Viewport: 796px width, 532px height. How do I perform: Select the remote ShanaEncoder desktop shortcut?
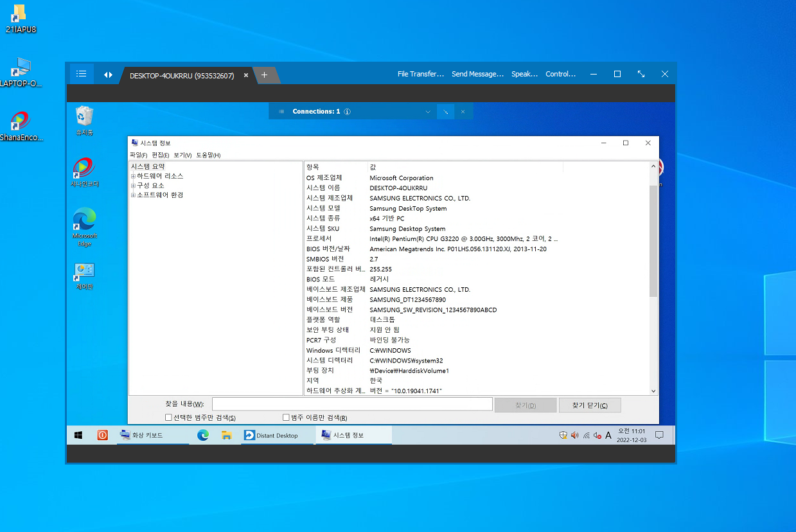pos(85,172)
